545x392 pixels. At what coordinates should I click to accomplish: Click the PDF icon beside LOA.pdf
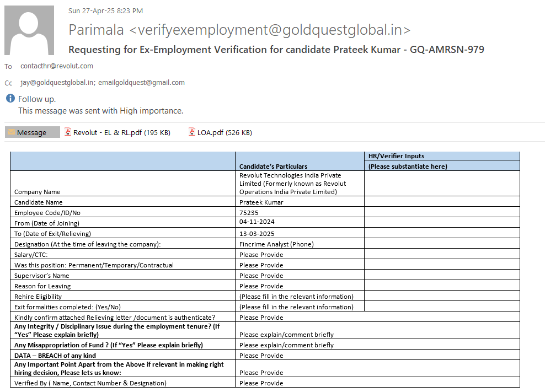point(192,132)
